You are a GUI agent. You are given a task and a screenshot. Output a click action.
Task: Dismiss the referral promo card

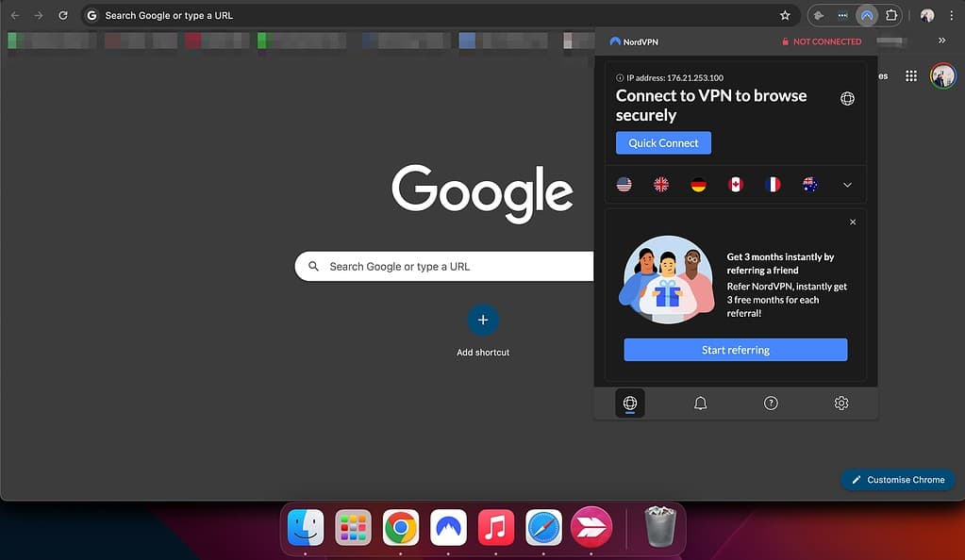coord(853,222)
